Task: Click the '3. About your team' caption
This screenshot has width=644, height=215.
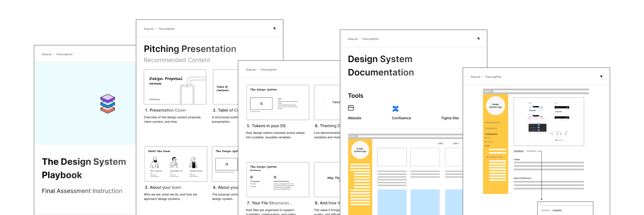Action: coord(163,187)
